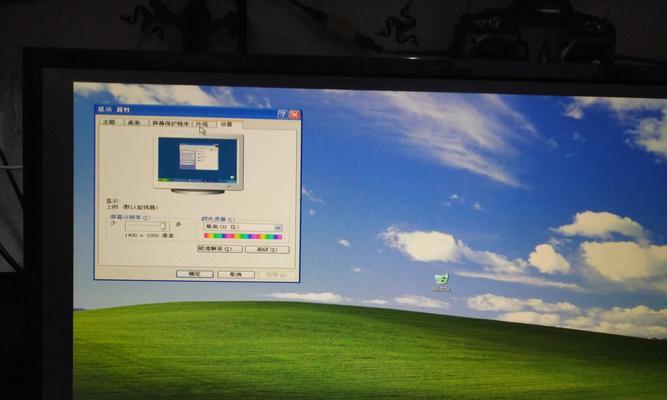Click the screen resolution slider handle
The width and height of the screenshot is (667, 400).
[x=163, y=226]
